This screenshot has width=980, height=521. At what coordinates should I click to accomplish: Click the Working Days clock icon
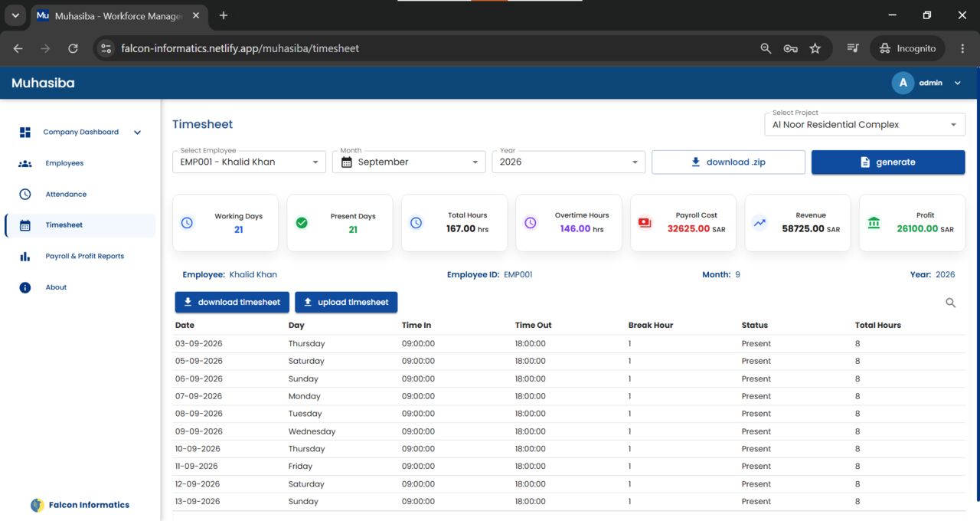point(187,223)
